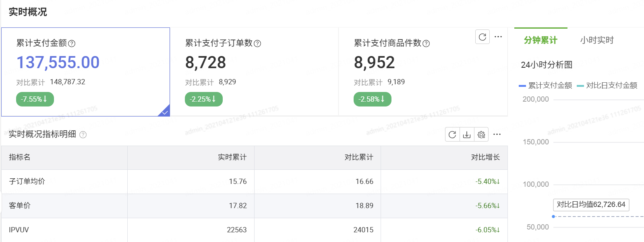This screenshot has width=644, height=242.
Task: Refresh the 实时概况指标明细 table
Action: pos(452,134)
